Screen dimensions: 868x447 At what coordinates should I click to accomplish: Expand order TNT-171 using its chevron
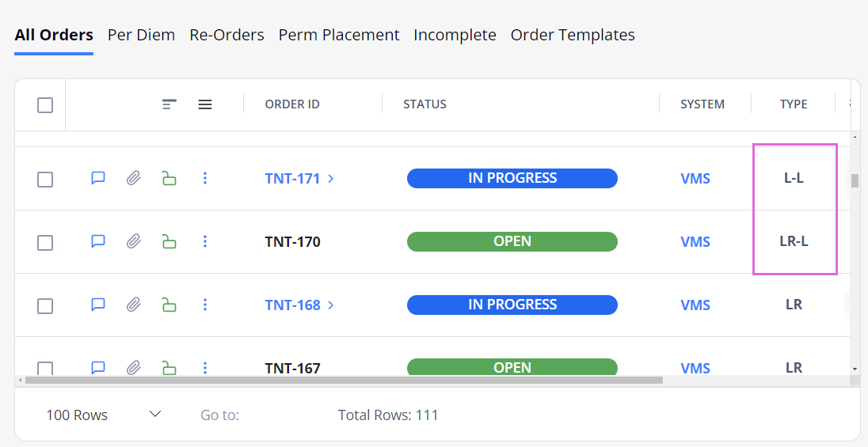pos(330,179)
